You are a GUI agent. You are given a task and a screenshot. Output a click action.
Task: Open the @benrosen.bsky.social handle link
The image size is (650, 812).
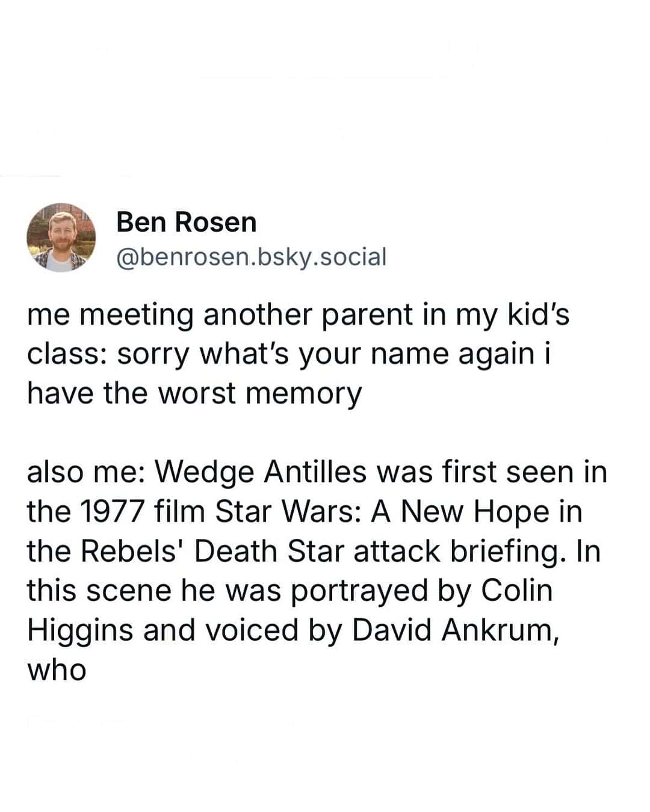coord(251,256)
